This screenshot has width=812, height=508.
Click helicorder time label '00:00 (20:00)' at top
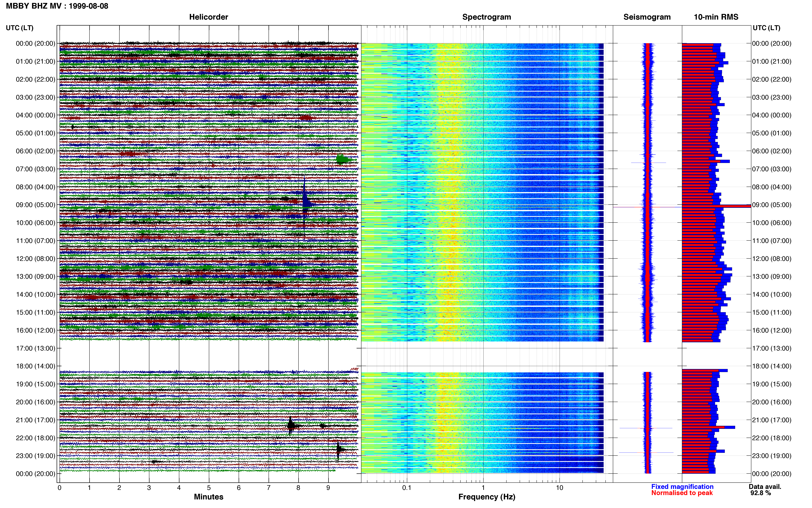coord(36,43)
